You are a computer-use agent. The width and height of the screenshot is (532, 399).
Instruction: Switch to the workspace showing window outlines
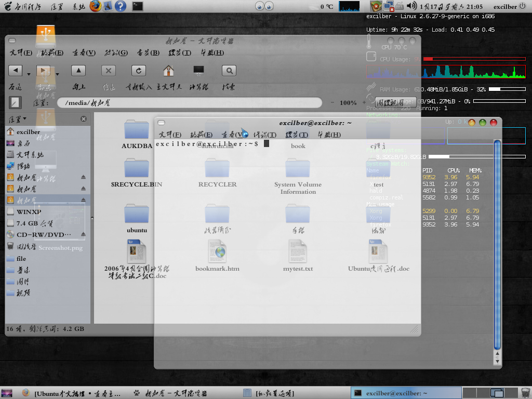click(497, 393)
